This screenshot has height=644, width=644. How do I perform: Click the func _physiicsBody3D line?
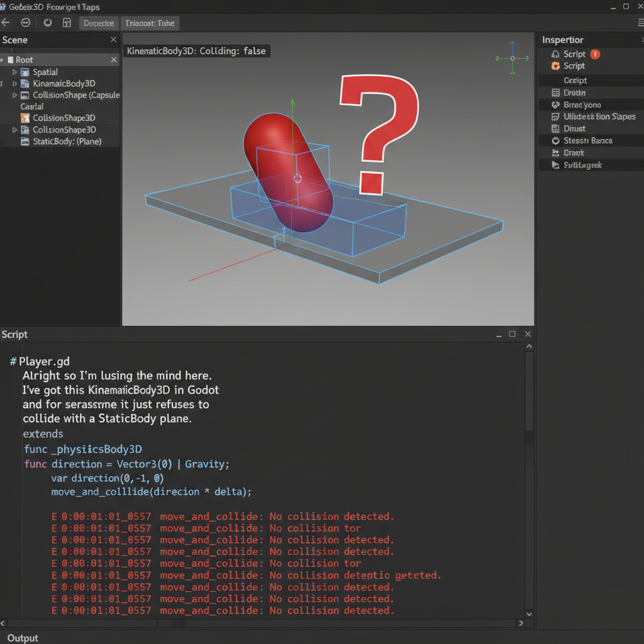83,449
